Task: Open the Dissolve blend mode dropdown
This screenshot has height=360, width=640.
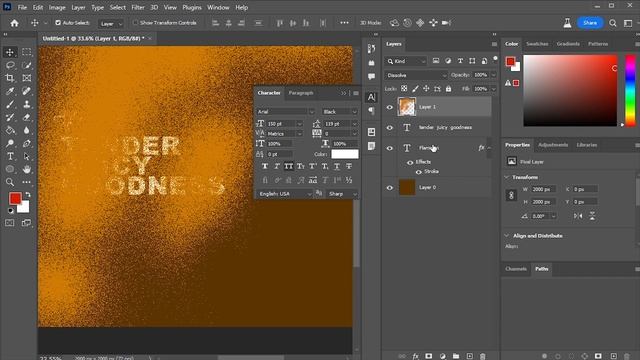Action: [x=416, y=76]
